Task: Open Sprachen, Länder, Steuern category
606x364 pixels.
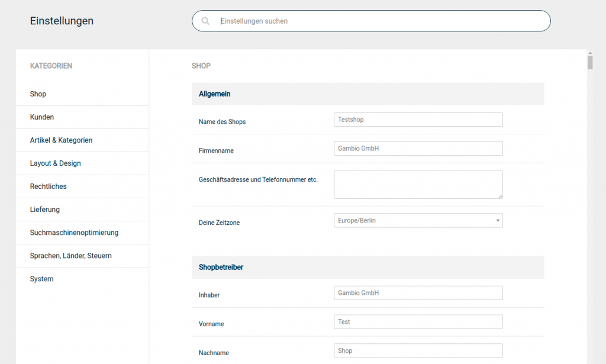Action: (x=70, y=256)
